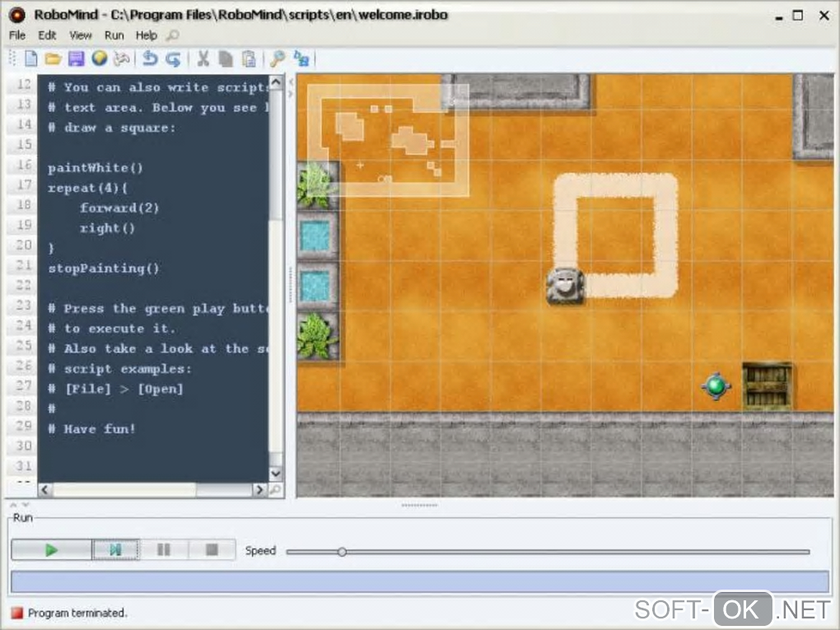The width and height of the screenshot is (840, 630).
Task: Click the "# to execute it." comment line
Action: coord(111,329)
